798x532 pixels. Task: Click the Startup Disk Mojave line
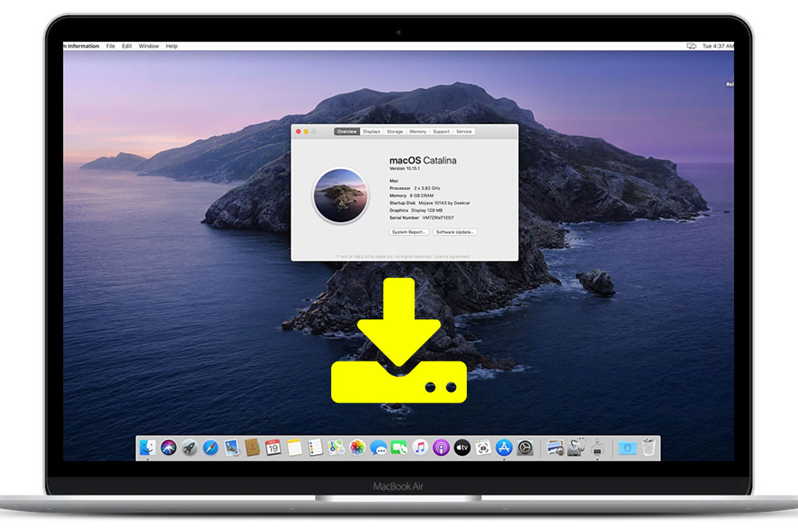click(x=429, y=203)
